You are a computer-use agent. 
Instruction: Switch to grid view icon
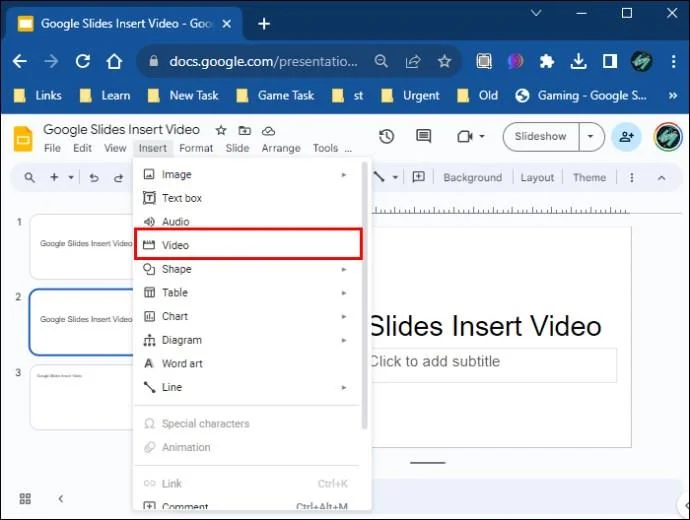pos(25,498)
